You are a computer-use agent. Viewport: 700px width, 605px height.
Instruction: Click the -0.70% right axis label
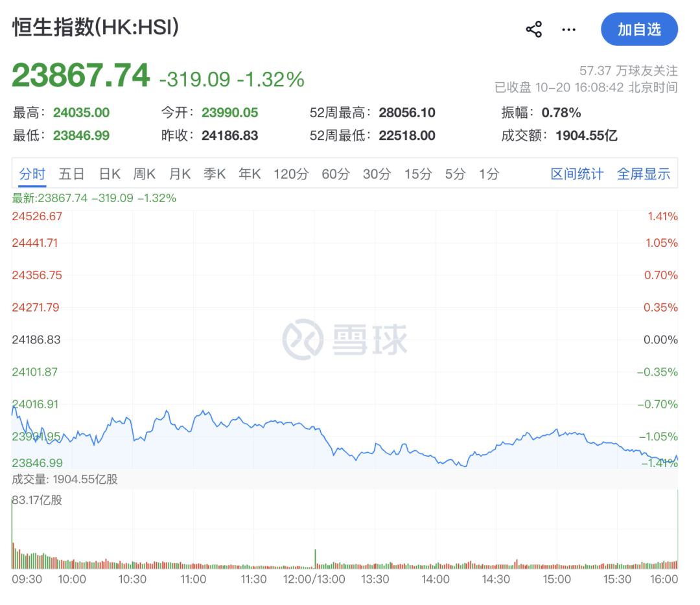tap(658, 404)
